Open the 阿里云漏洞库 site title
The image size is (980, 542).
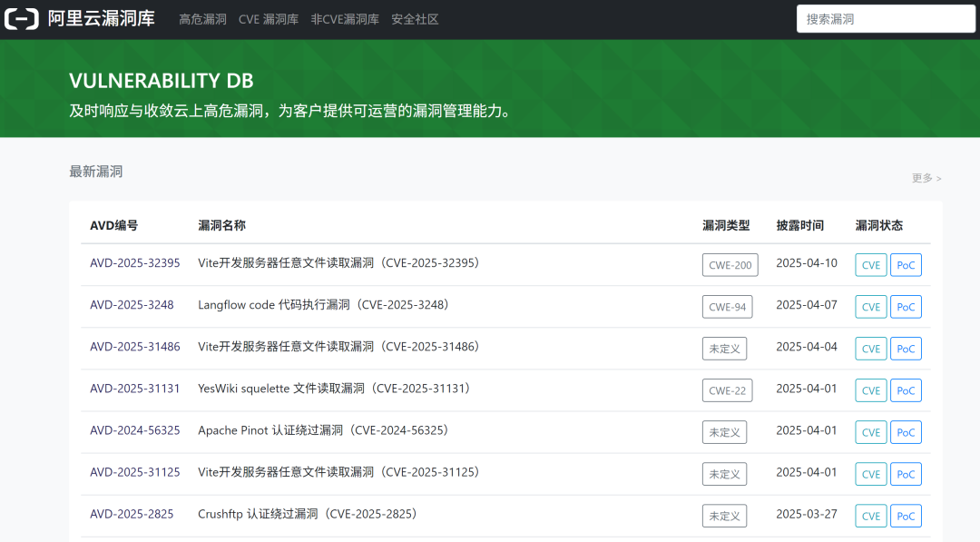click(102, 19)
